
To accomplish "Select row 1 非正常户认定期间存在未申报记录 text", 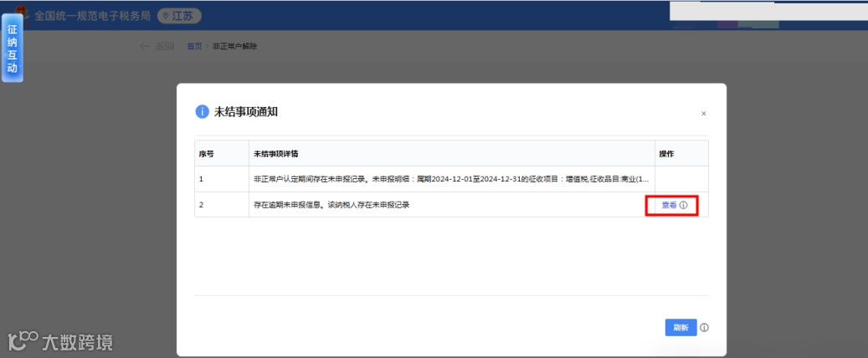I will [451, 179].
